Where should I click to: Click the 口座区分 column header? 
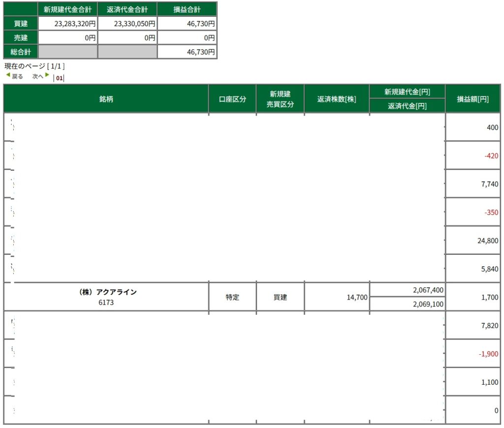pyautogui.click(x=232, y=99)
